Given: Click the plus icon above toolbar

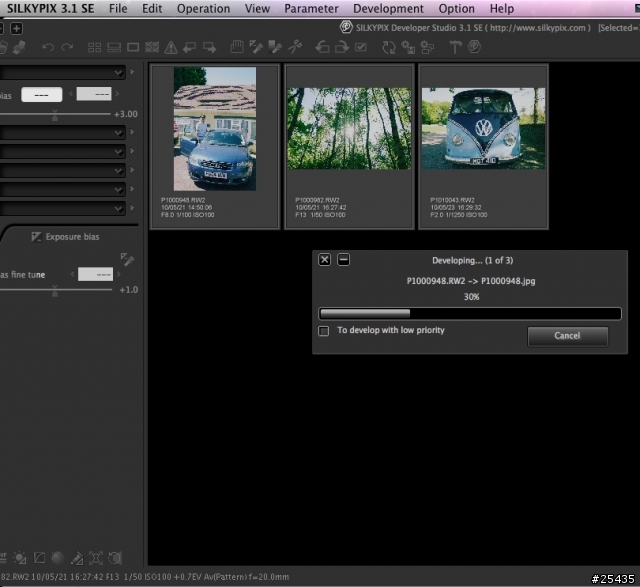Looking at the screenshot, I should [16, 29].
